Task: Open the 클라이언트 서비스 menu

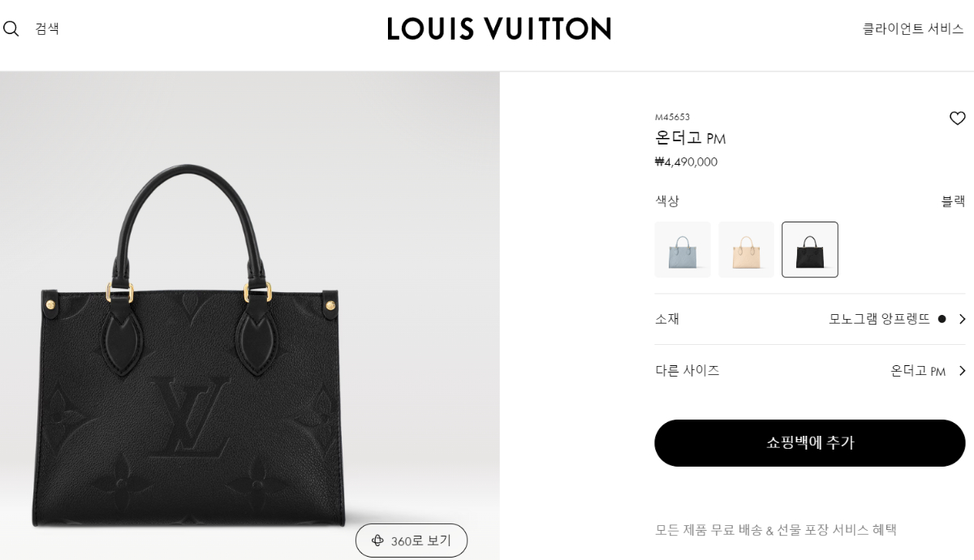Action: pos(913,29)
